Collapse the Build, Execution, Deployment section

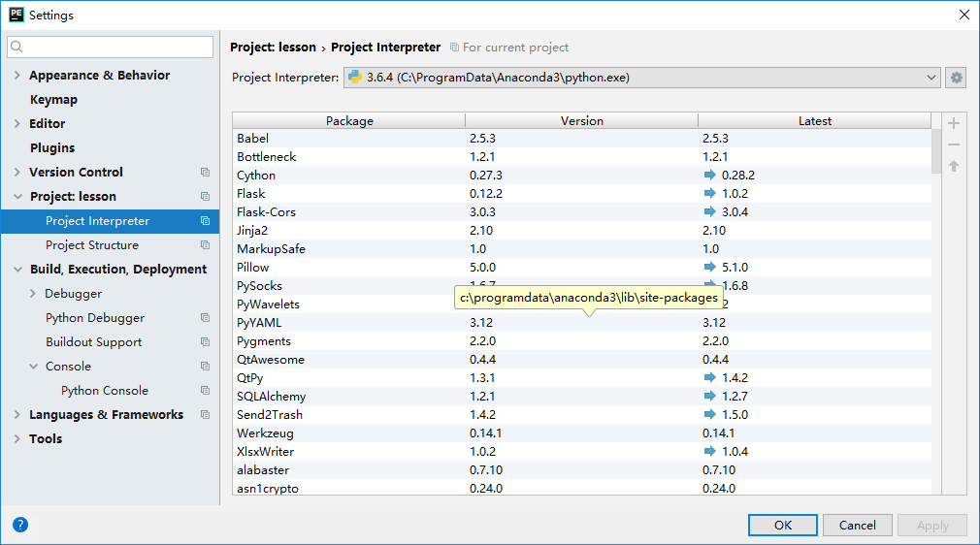coord(17,270)
